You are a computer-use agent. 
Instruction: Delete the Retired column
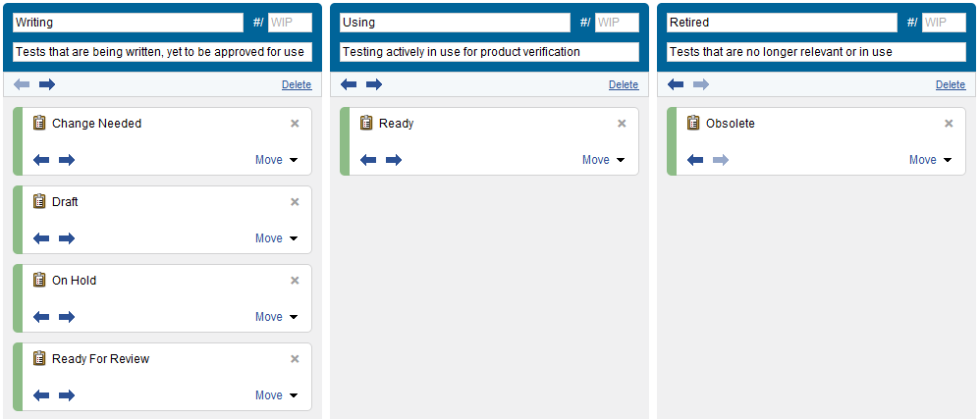pyautogui.click(x=950, y=85)
